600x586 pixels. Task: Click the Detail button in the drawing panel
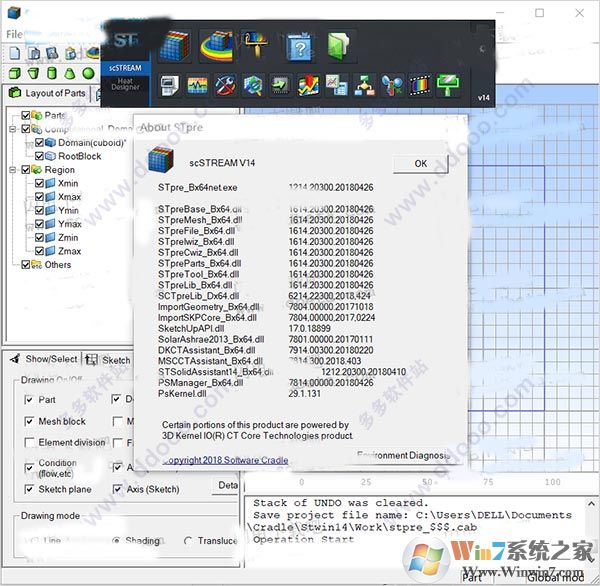tap(227, 486)
